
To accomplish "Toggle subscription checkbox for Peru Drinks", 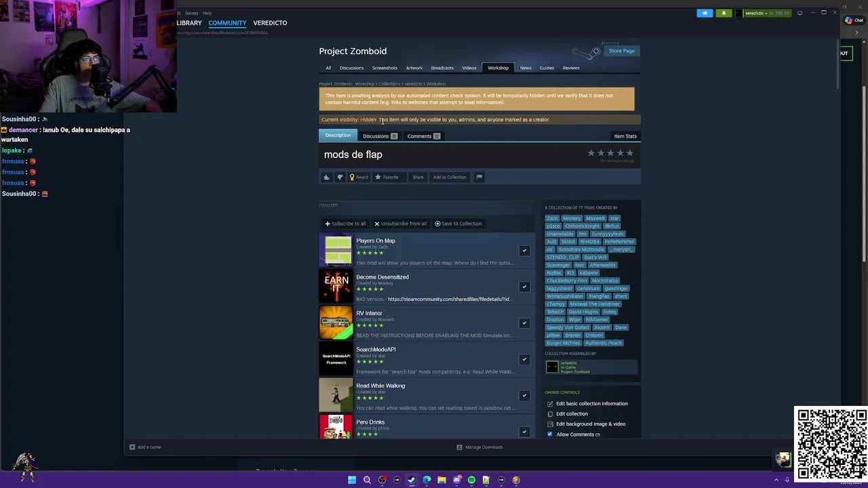I will tap(524, 432).
